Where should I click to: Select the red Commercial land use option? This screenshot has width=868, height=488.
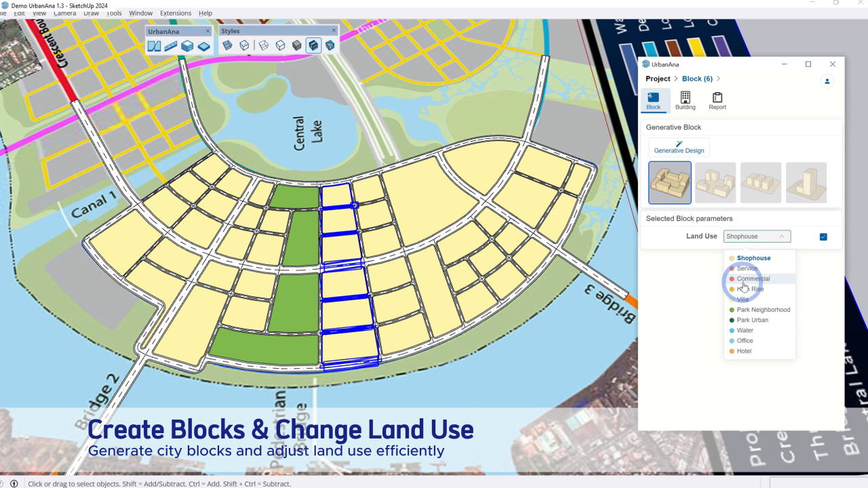[753, 279]
